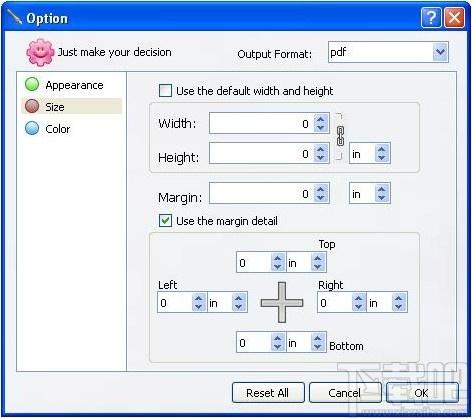Click the red Size circle icon
The height and width of the screenshot is (418, 472).
coord(32,106)
